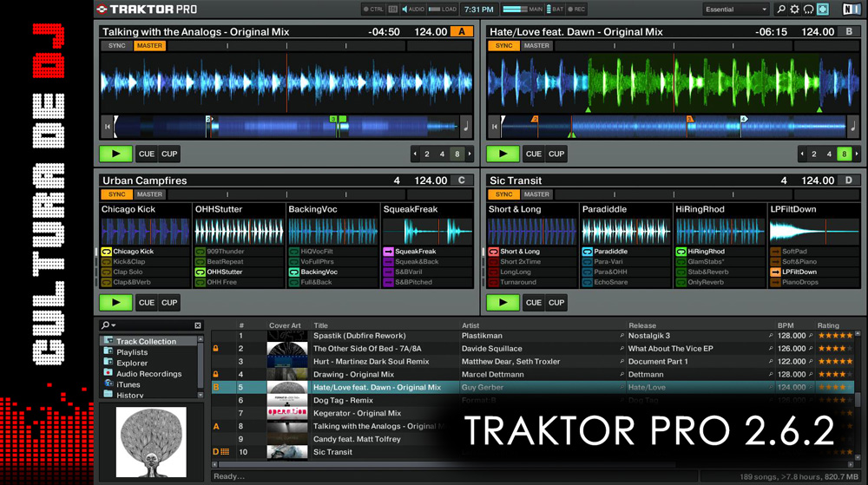Toggle SYNC on Deck A

117,46
